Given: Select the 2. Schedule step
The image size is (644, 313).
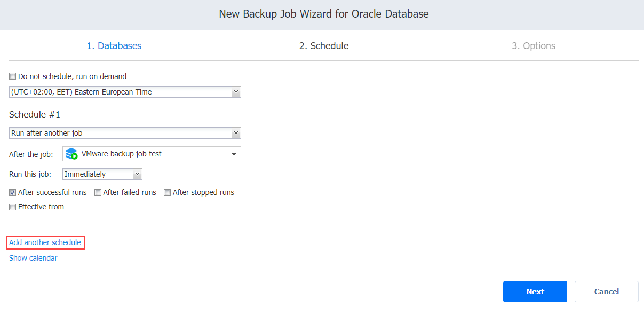Looking at the screenshot, I should [324, 46].
